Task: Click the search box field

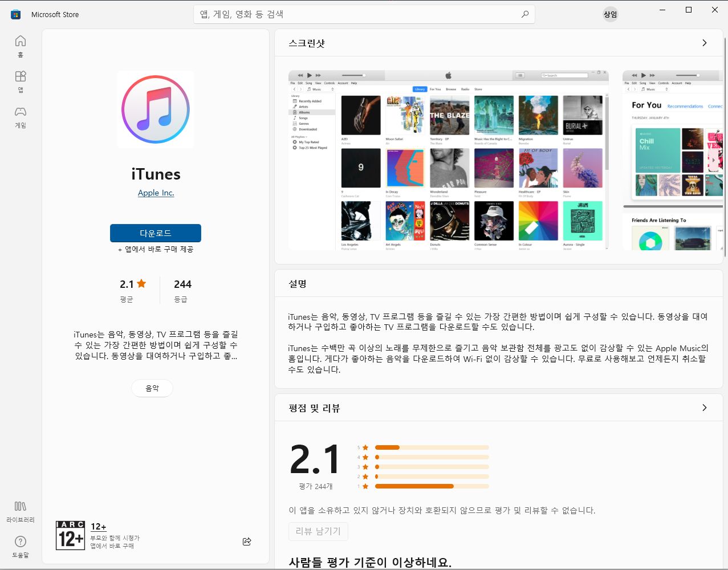Action: point(364,14)
